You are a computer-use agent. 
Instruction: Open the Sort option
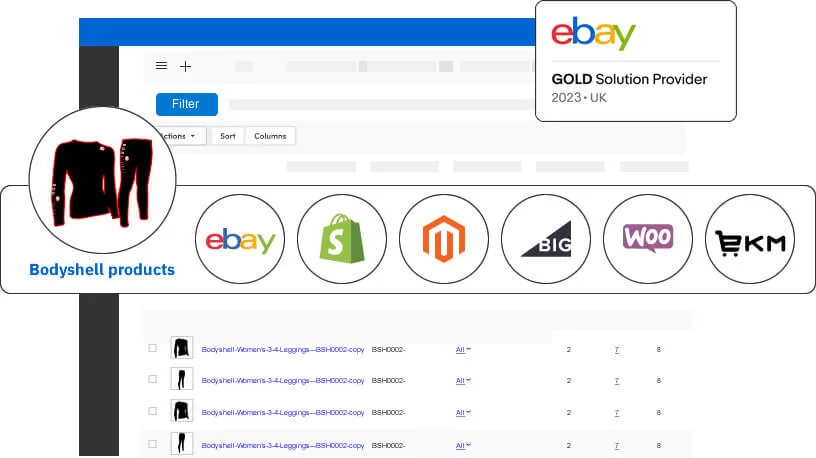[228, 136]
